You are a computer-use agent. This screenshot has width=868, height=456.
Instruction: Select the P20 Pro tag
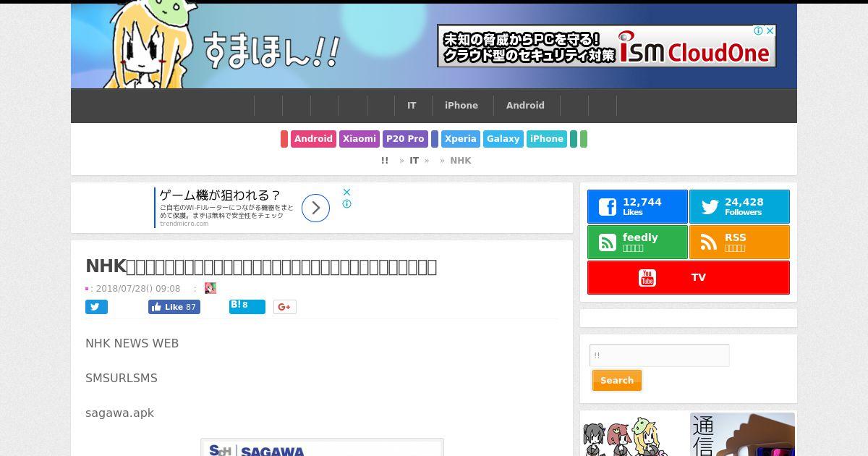(405, 139)
